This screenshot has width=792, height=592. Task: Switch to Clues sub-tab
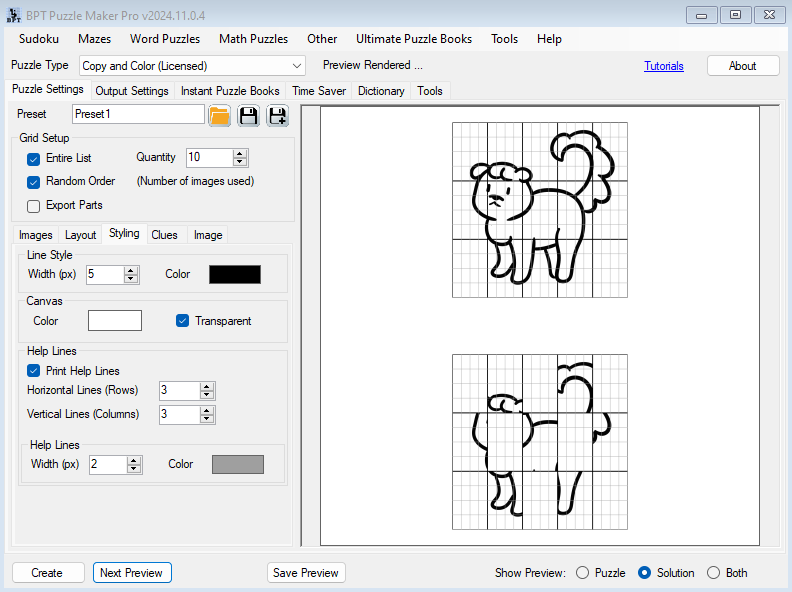point(164,235)
